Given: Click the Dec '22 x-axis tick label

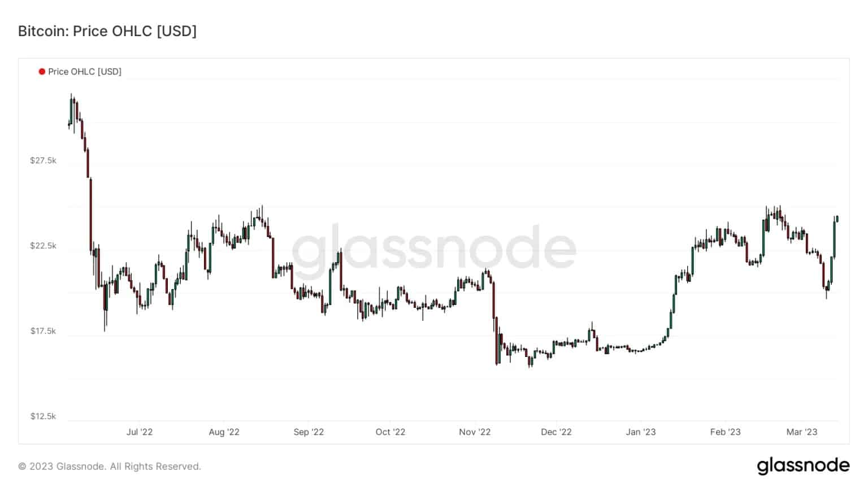Looking at the screenshot, I should pos(556,432).
